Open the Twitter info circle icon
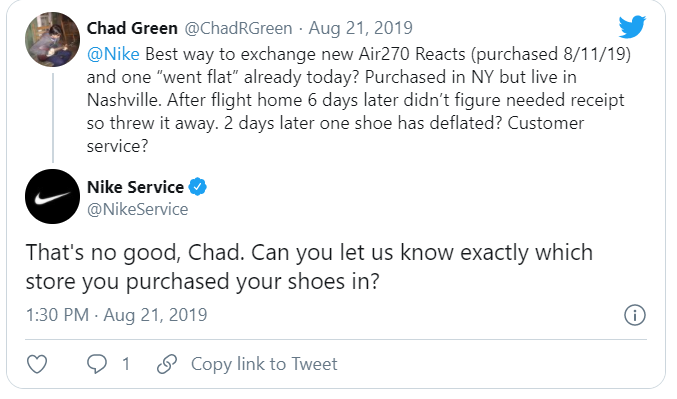The height and width of the screenshot is (399, 677). click(x=635, y=315)
